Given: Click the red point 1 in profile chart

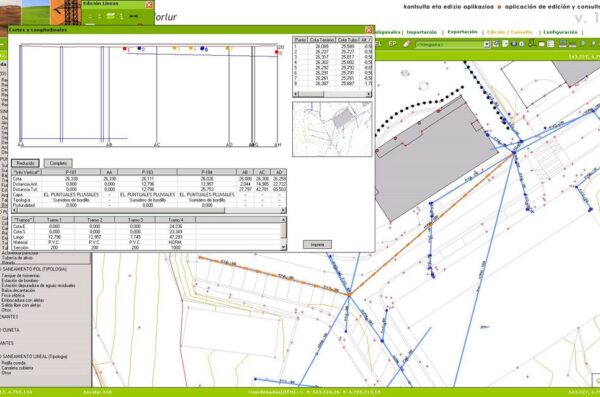Looking at the screenshot, I should 124,49.
